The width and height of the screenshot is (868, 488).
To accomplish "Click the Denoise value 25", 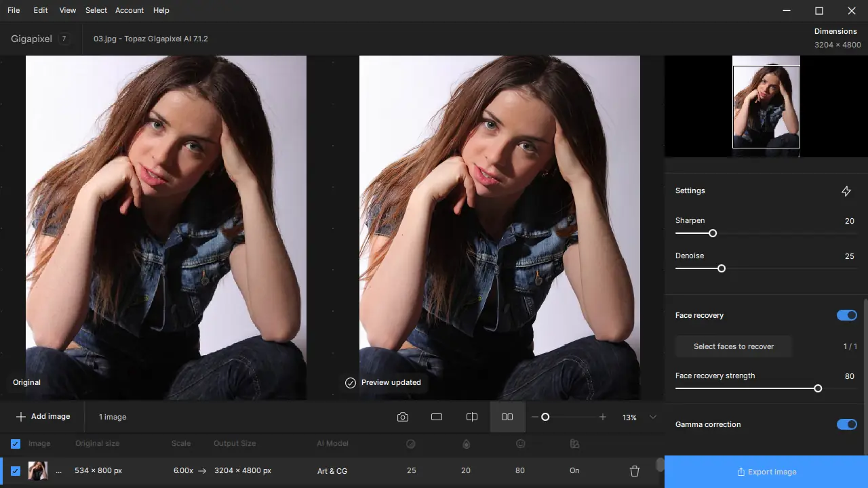I will pyautogui.click(x=850, y=256).
